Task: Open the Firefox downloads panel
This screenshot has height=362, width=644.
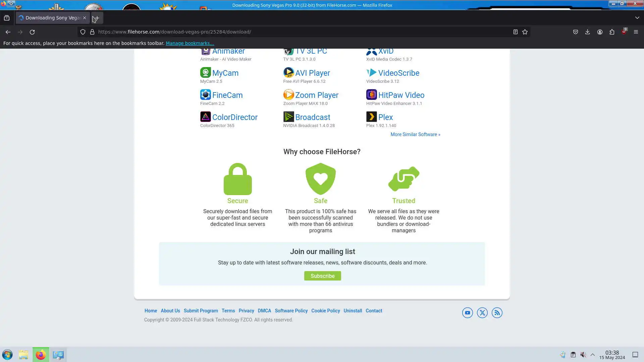Action: [587, 32]
